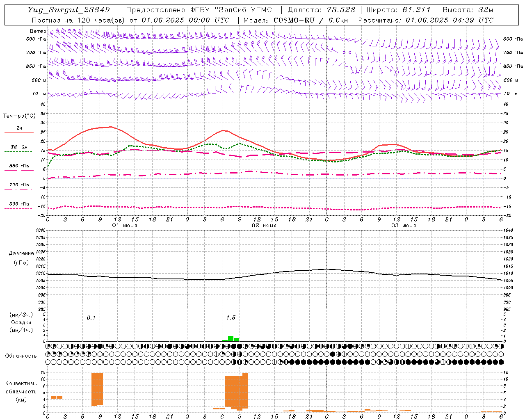Click the short orange convective bar at 5 km
Screen dimensions: 525x420
(x=57, y=397)
